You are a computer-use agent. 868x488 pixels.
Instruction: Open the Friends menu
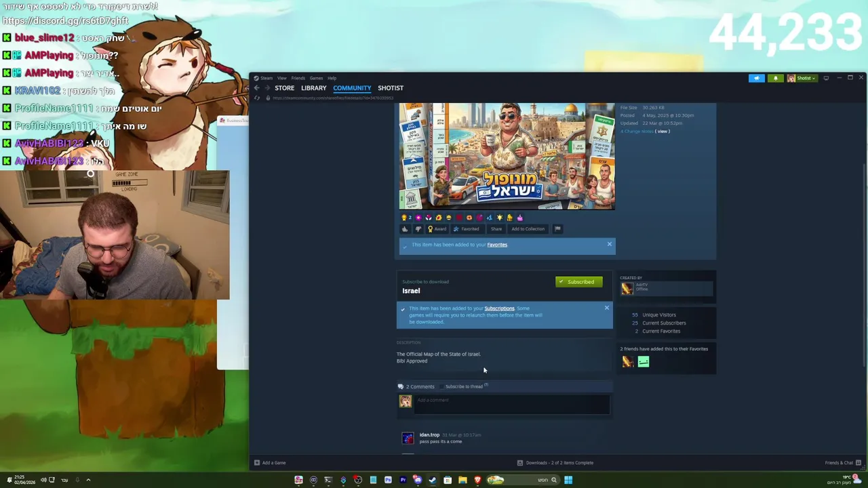click(x=298, y=78)
